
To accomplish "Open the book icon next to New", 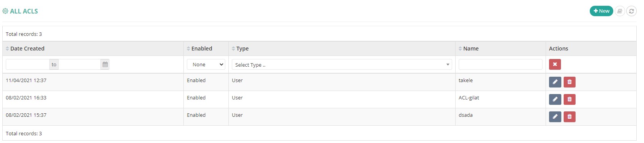I will [620, 11].
